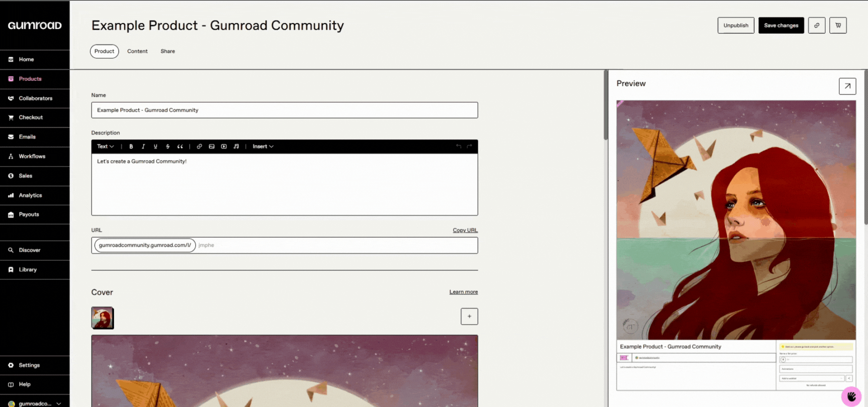Open Collaborators in the sidebar

coord(35,98)
